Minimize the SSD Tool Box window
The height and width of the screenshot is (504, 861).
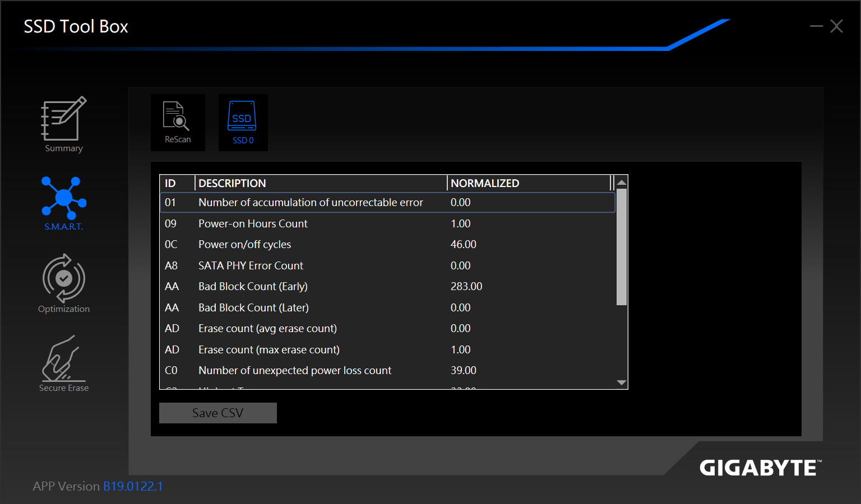(816, 26)
